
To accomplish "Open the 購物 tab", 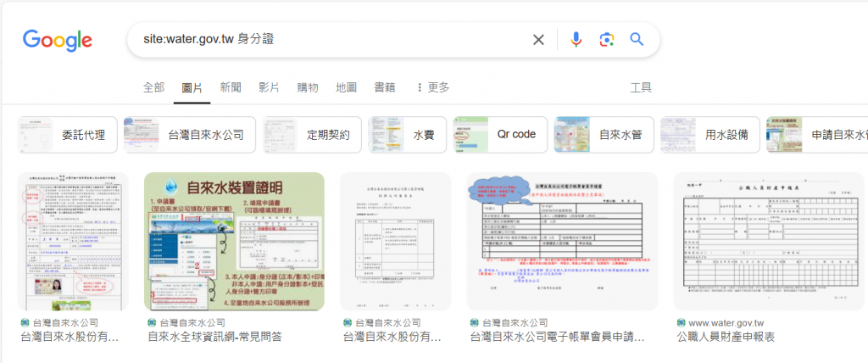I will [x=307, y=87].
